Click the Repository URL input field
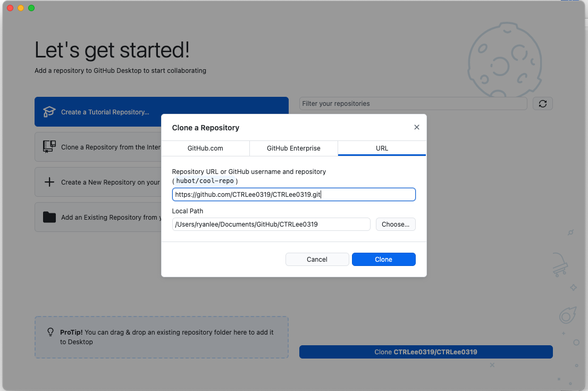This screenshot has height=391, width=588. (293, 194)
